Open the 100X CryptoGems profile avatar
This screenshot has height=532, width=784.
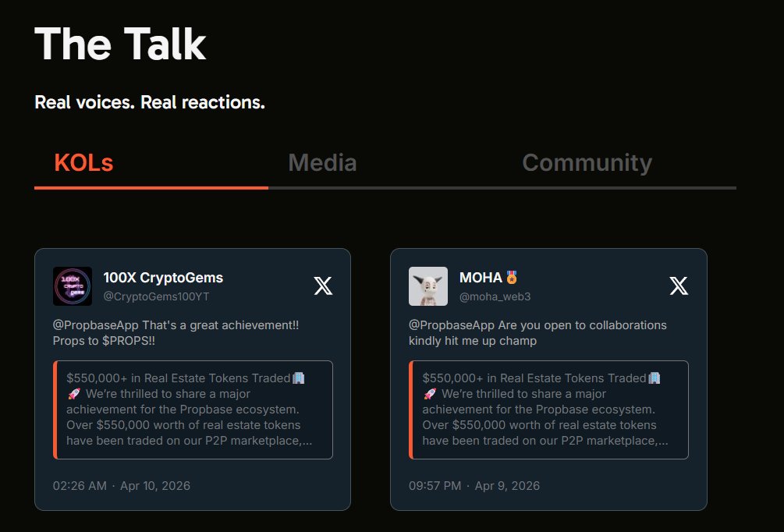pyautogui.click(x=73, y=286)
